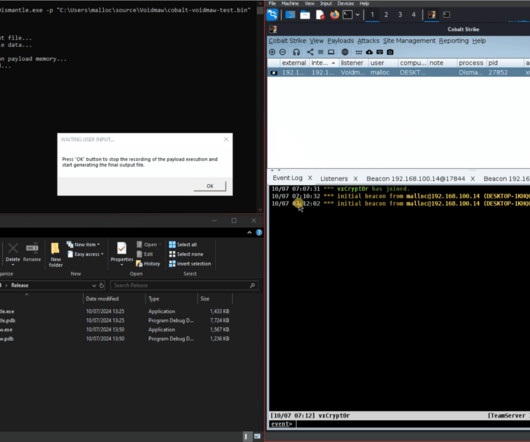The image size is (530, 442).
Task: Open the Kali applications menu dragon icon
Action: click(272, 15)
